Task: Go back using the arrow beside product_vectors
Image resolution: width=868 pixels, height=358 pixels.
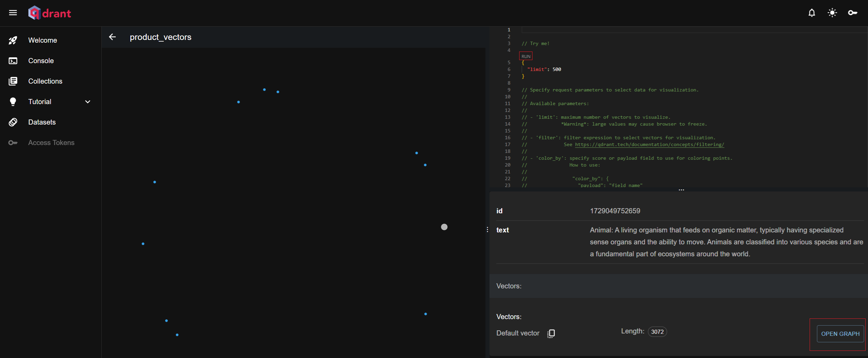Action: tap(112, 37)
